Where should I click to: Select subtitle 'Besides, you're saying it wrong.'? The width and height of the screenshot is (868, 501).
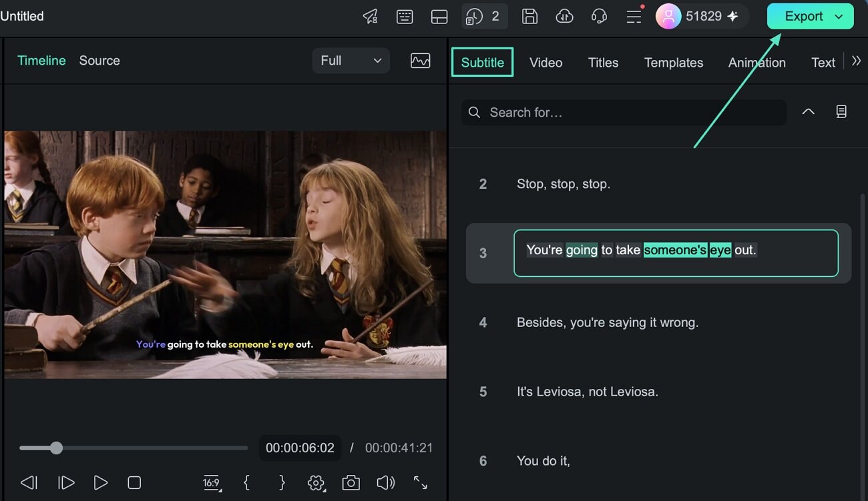(607, 323)
